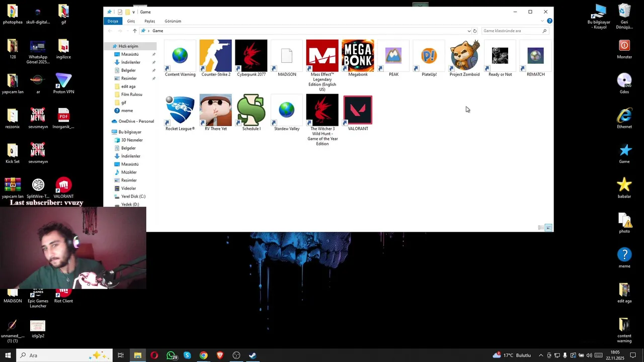Select the Megabonk game icon
This screenshot has height=362, width=644.
coord(358,58)
